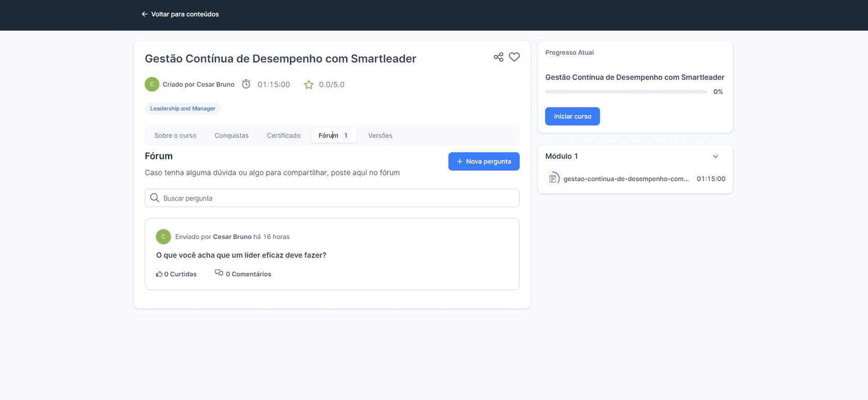Screen dimensions: 868x400
Task: Collapse the Módulo 1 chevron
Action: 716,156
